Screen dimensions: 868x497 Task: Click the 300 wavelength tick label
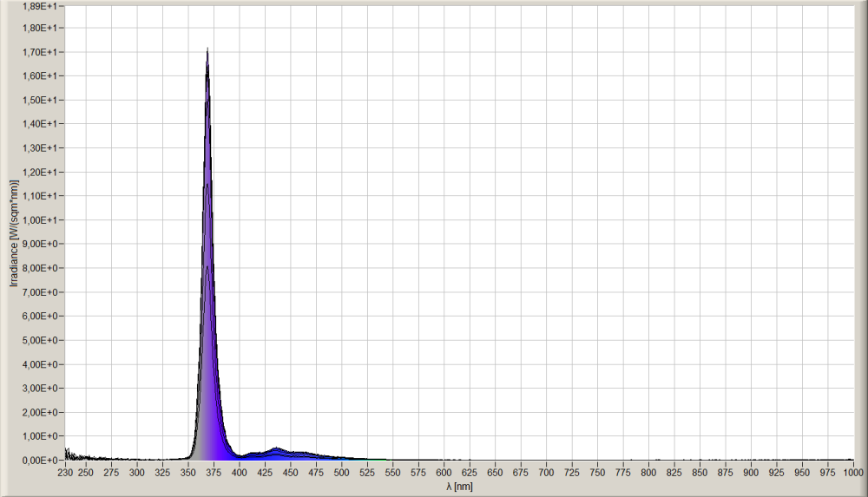(x=137, y=473)
